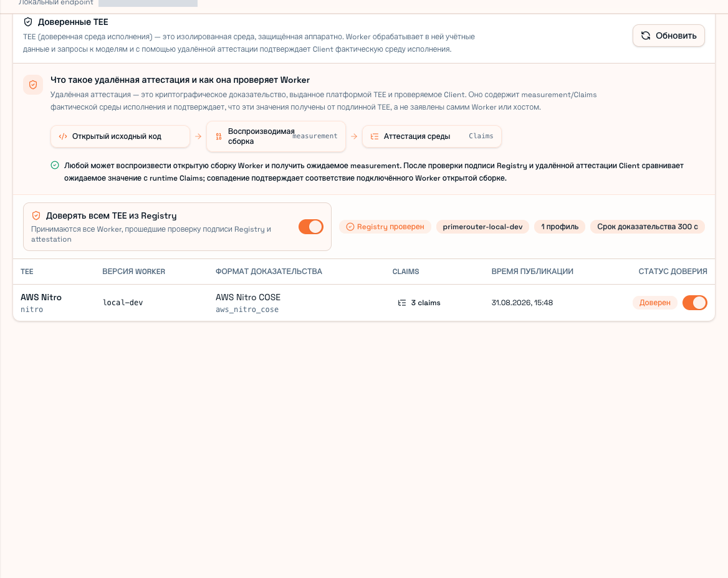Click the 1 профиль badge
728x578 pixels.
560,227
